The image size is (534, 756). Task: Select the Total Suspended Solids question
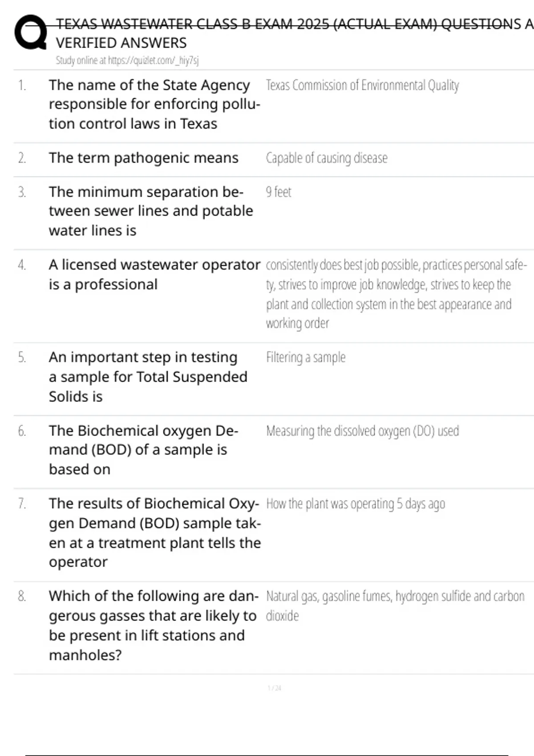point(148,377)
